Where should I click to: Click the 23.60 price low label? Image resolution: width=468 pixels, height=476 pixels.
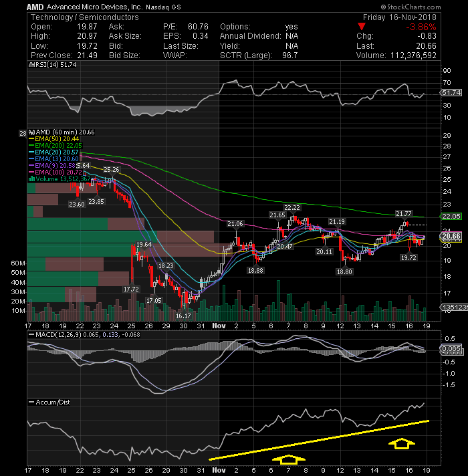77,205
